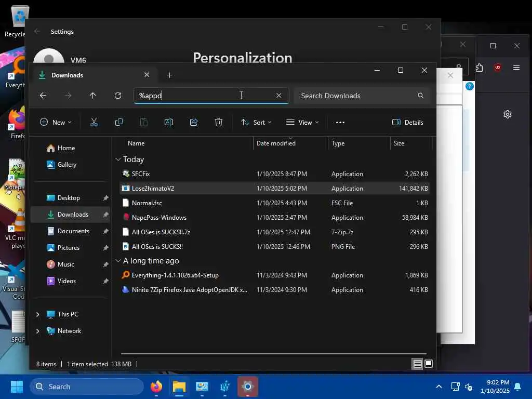Image resolution: width=532 pixels, height=399 pixels.
Task: Click the Delete trash icon in toolbar
Action: [219, 122]
